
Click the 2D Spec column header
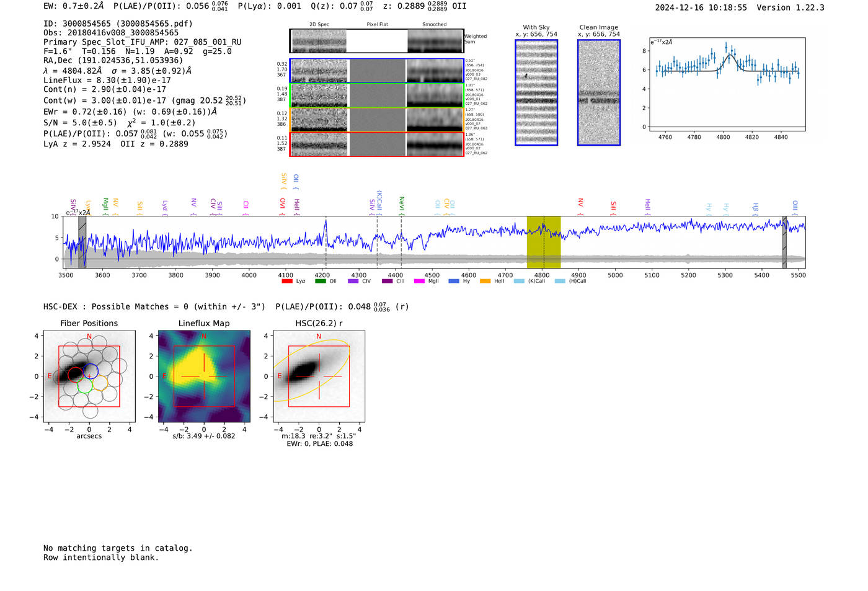point(319,25)
